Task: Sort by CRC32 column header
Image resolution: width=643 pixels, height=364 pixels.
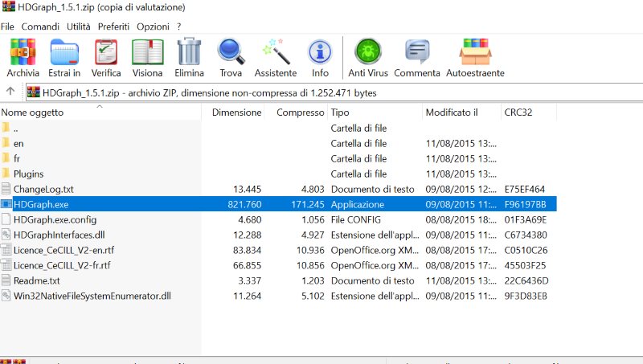Action: pos(529,112)
